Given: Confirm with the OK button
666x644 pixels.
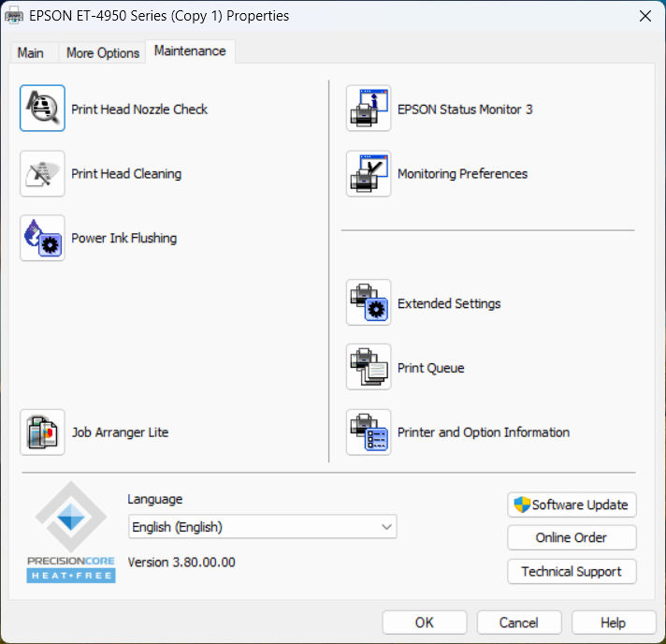Looking at the screenshot, I should click(425, 622).
